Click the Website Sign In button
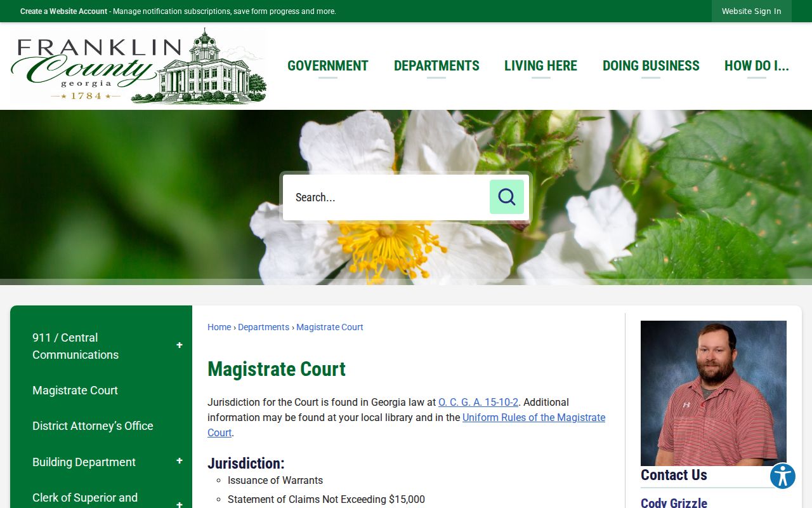 [751, 11]
